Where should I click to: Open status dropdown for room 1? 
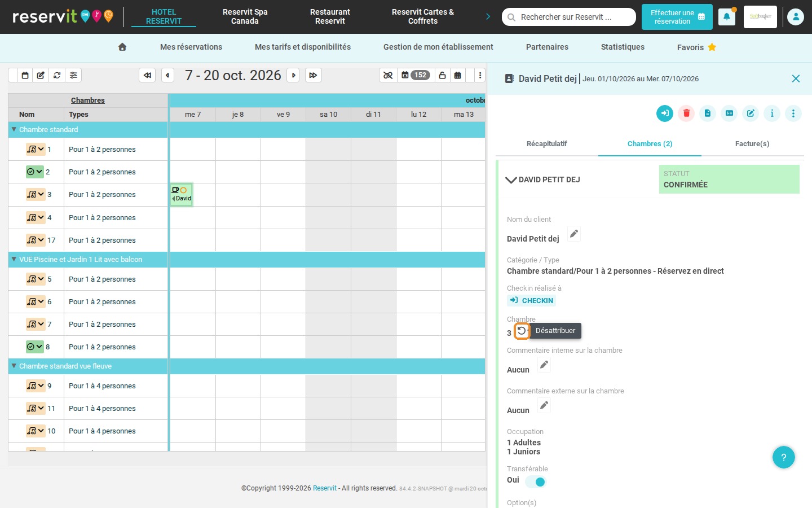coord(36,150)
